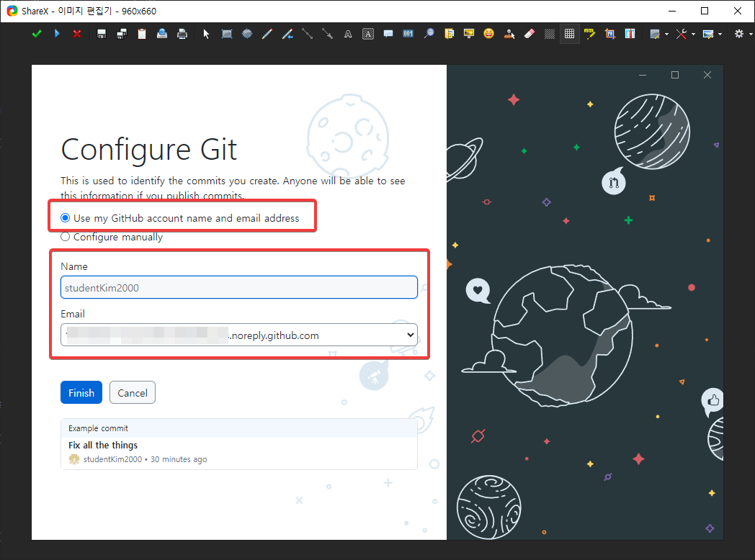
Task: Print image using the printer icon
Action: click(x=182, y=34)
